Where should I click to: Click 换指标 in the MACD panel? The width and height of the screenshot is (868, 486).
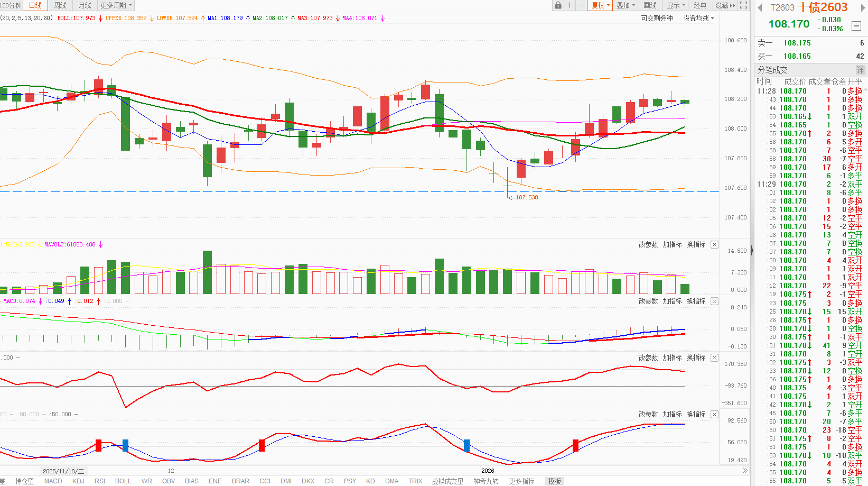[x=696, y=301]
